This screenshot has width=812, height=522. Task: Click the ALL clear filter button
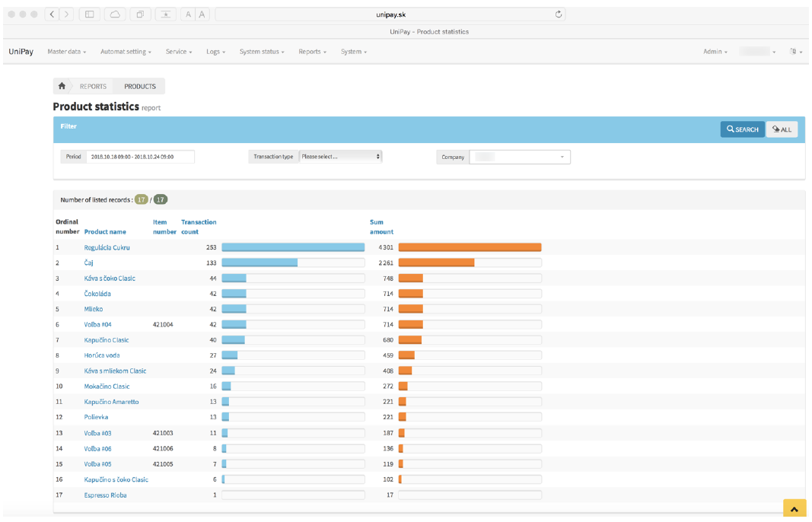pos(782,129)
